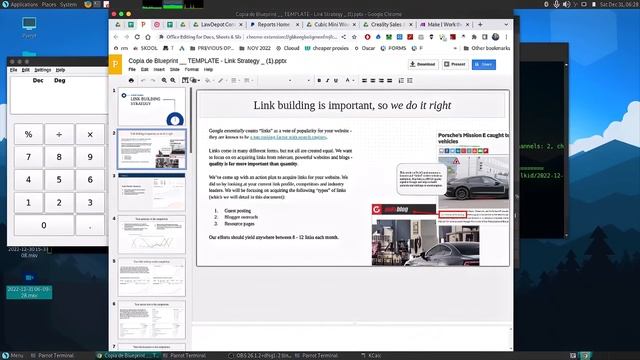This screenshot has height=360, width=640.
Task: Open the Format menu in presentation editor
Action: pyautogui.click(x=191, y=70)
